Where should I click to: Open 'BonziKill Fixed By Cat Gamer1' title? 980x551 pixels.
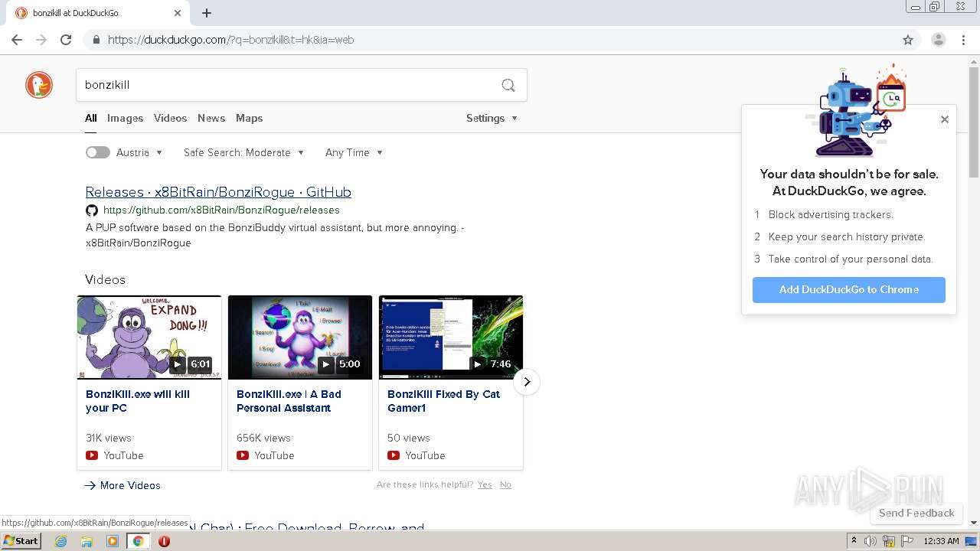tap(443, 401)
